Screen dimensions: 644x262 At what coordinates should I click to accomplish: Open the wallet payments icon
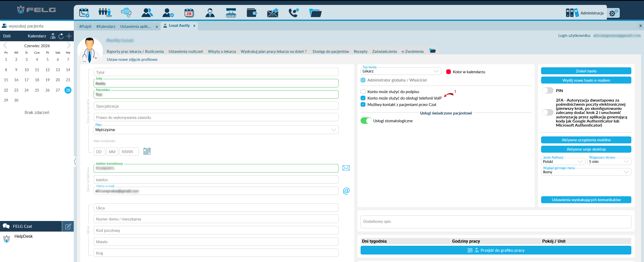click(252, 13)
